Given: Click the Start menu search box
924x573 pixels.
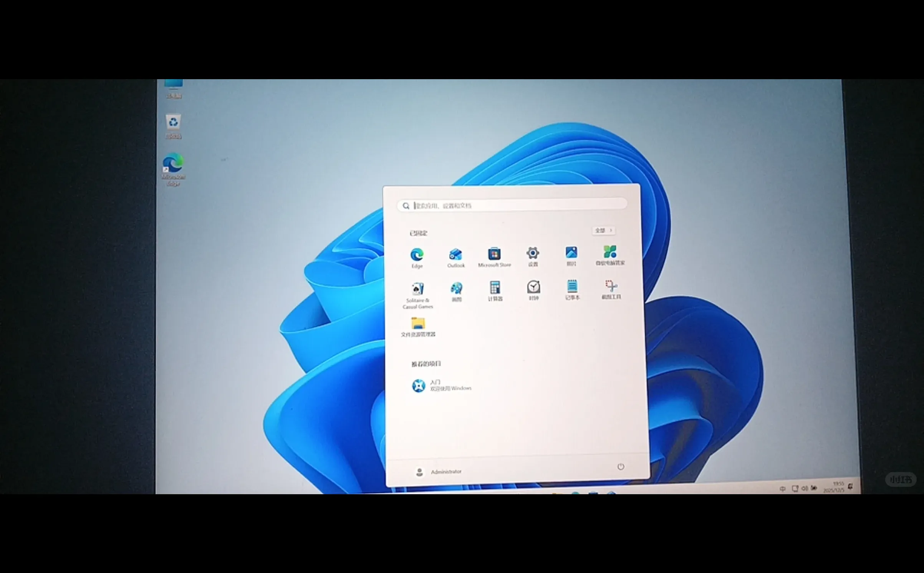Looking at the screenshot, I should tap(512, 205).
